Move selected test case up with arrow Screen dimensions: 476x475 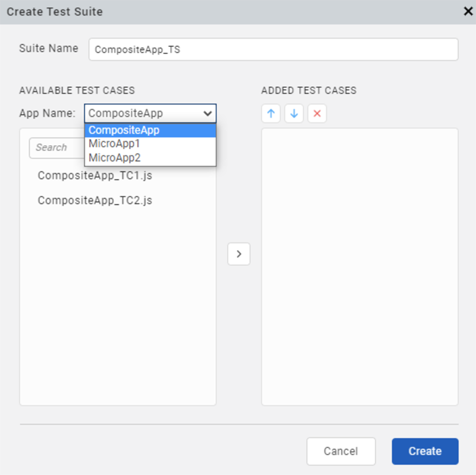271,114
